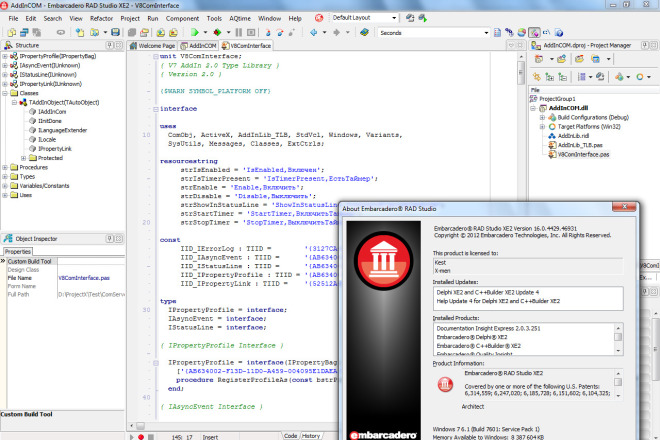Click the red circular icon beside Help menu
The height and width of the screenshot is (440, 660).
click(x=319, y=18)
